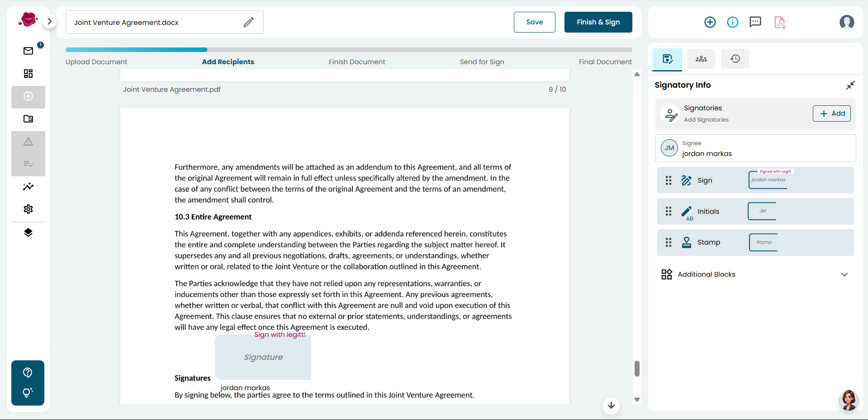Click the document name input field
Viewport: 868px width, 420px height.
(x=165, y=22)
